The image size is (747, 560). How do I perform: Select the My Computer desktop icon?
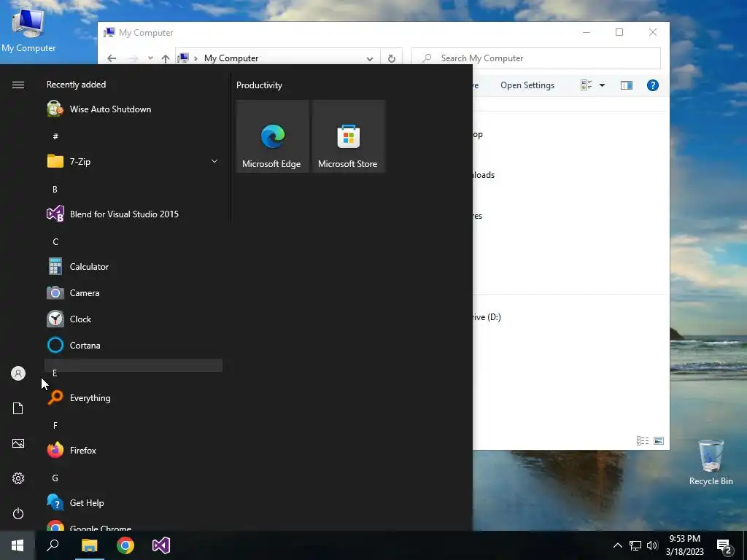click(28, 31)
